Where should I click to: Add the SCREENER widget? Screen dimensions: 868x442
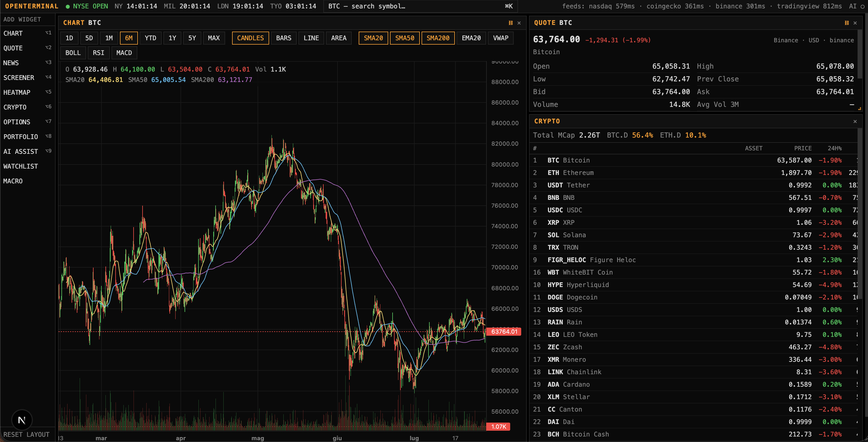click(27, 78)
